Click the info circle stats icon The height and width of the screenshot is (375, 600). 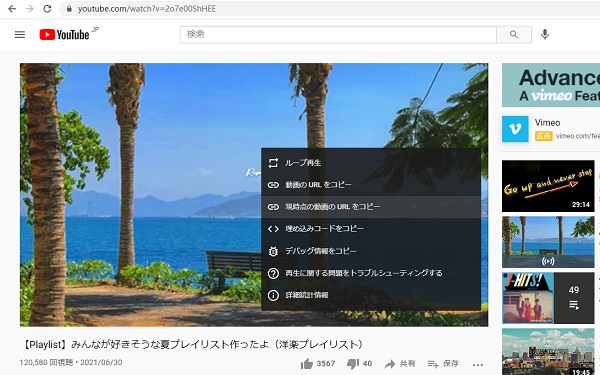(273, 295)
